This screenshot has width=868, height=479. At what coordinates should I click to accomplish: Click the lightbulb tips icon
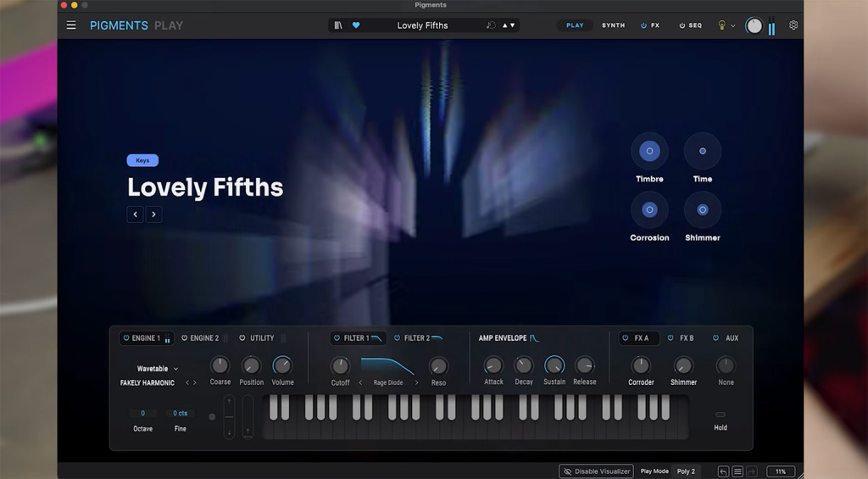722,25
